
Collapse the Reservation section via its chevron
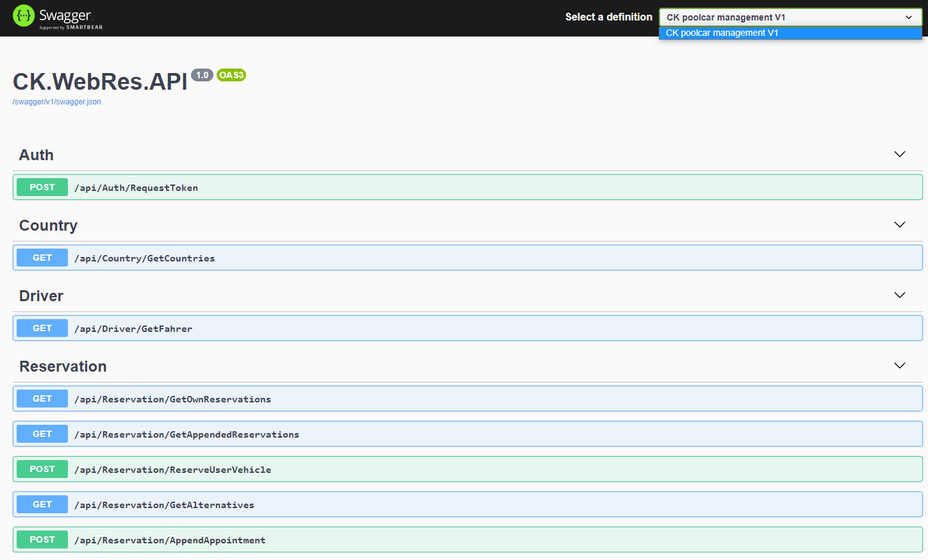899,365
